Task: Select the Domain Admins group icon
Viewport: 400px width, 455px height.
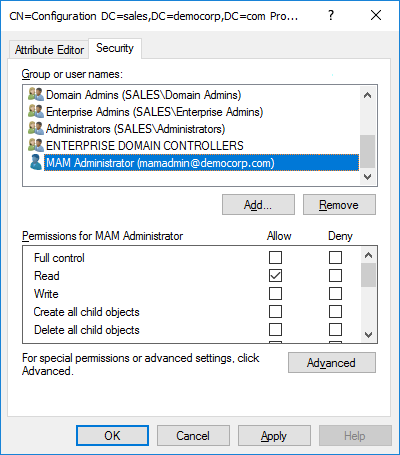Action: click(36, 94)
